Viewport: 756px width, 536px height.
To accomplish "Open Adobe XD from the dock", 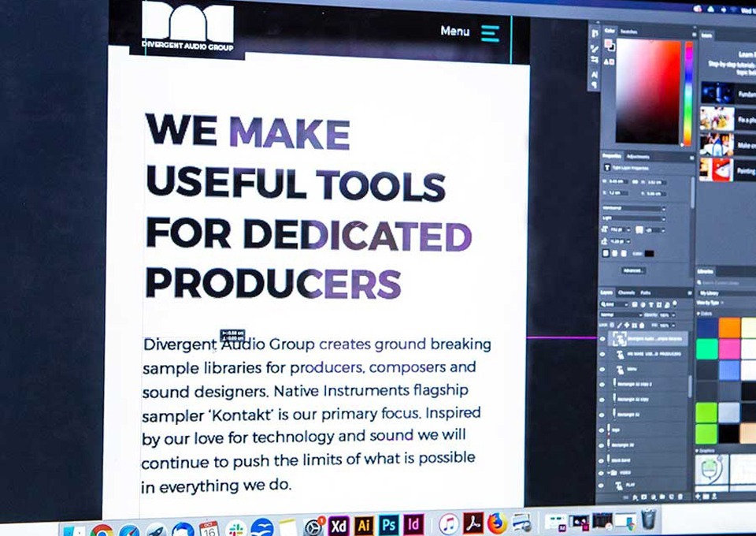I will (339, 526).
